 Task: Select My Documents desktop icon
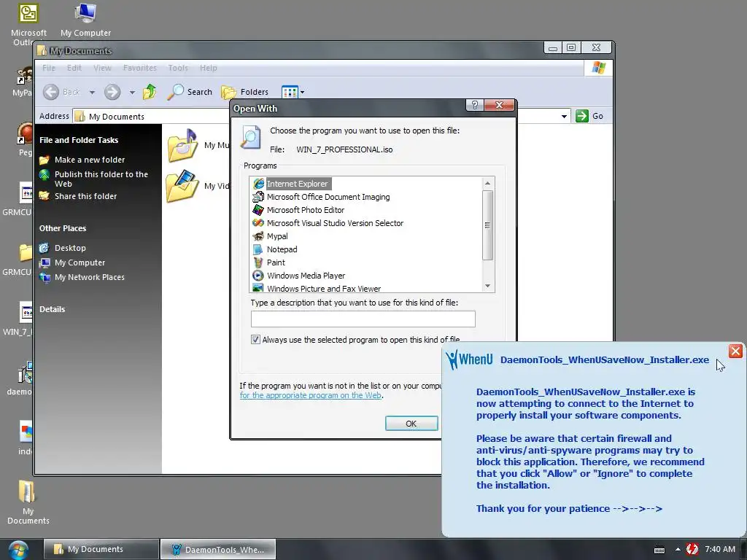pos(28,502)
